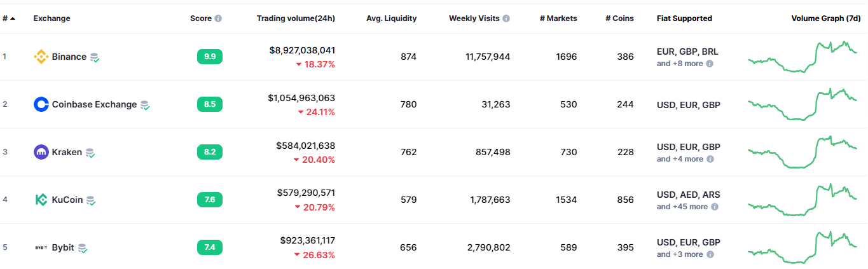
Task: Sort by Avg. Liquidity column header
Action: point(391,18)
